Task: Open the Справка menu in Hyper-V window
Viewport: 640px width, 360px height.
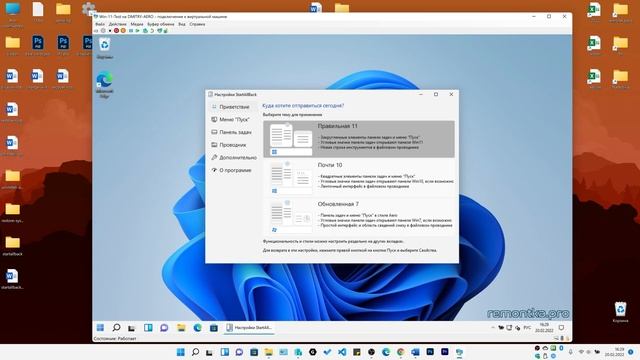Action: coord(197,24)
